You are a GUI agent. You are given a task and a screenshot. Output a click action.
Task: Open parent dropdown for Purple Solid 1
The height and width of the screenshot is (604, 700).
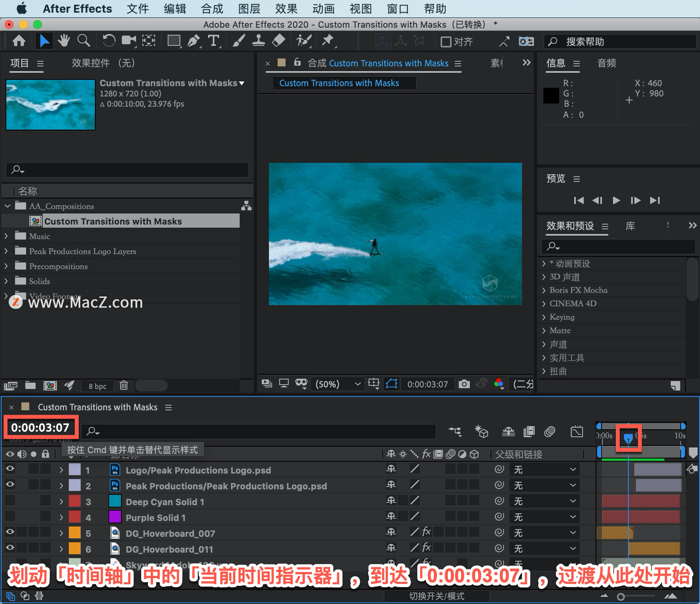545,517
